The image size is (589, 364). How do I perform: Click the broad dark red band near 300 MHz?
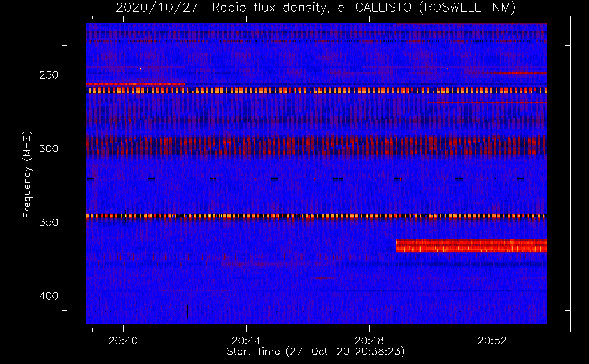pos(316,145)
